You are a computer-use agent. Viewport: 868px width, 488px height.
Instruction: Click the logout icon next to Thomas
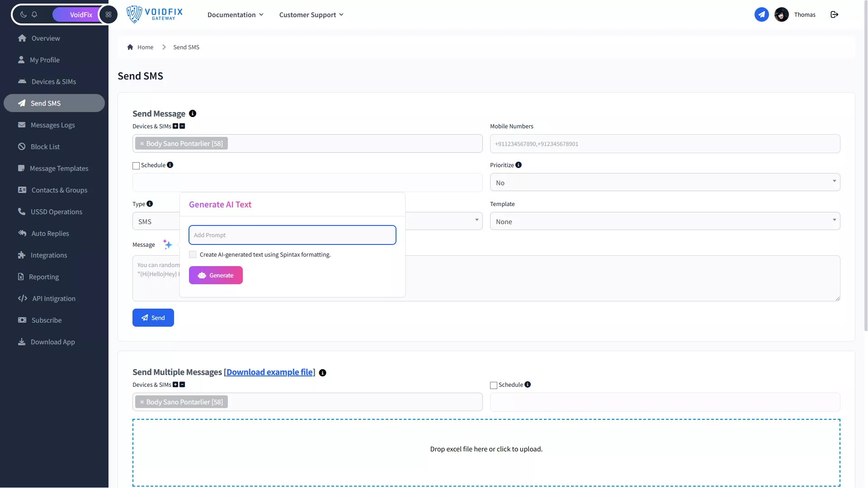point(835,14)
